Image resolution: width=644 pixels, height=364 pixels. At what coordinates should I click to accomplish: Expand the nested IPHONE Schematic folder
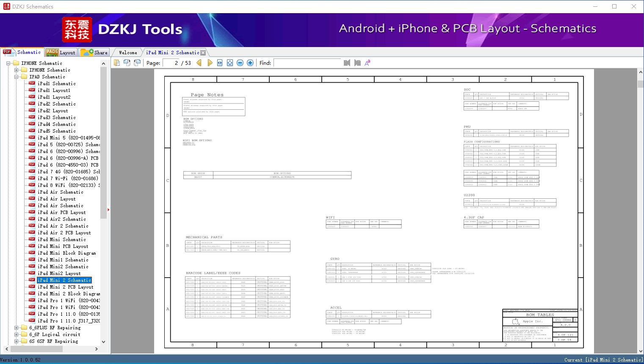click(16, 70)
